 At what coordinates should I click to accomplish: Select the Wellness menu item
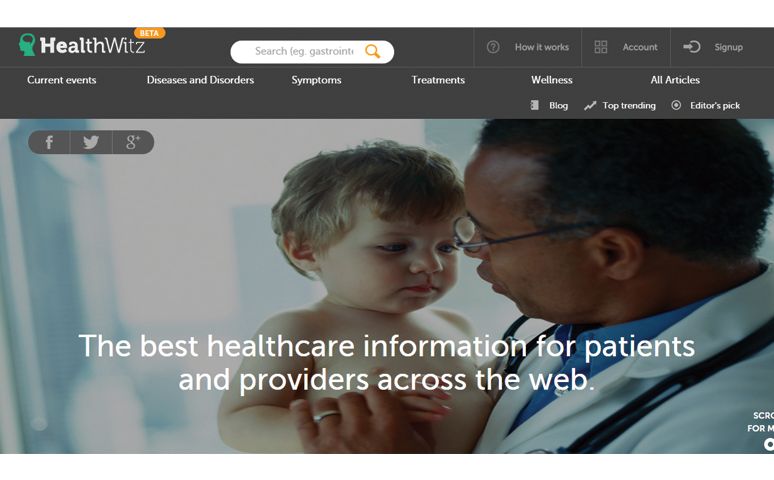[x=552, y=80]
